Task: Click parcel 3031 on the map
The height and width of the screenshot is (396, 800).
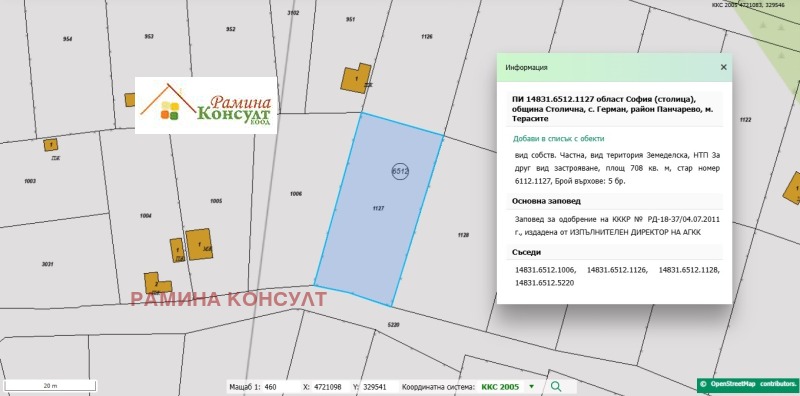Action: point(47,264)
